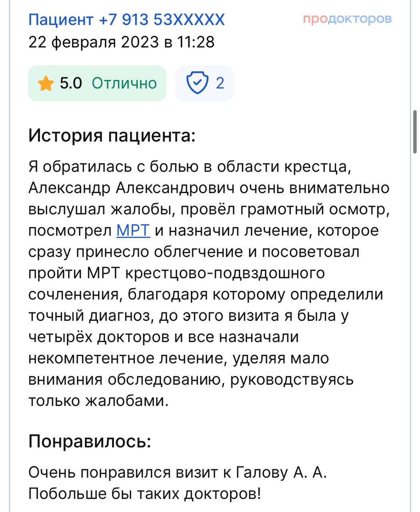Click the blue shield checkmark icon
420x512 pixels.
[198, 83]
